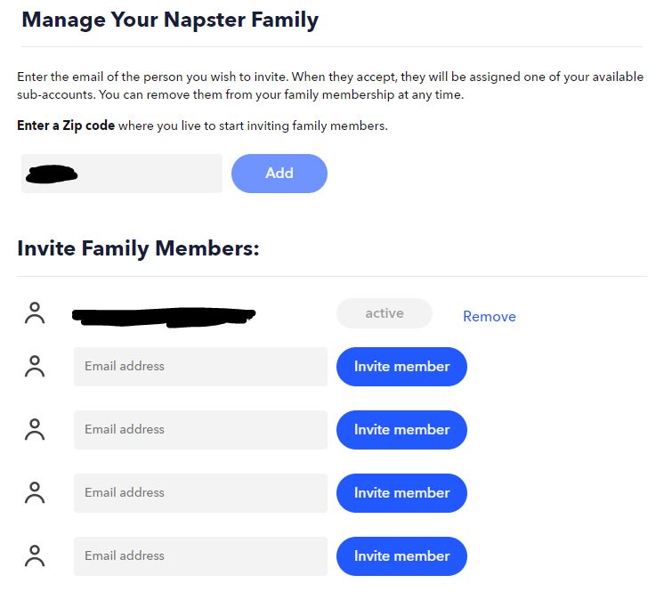672x616 pixels.
Task: Click the first empty Email address field
Action: [x=200, y=367]
